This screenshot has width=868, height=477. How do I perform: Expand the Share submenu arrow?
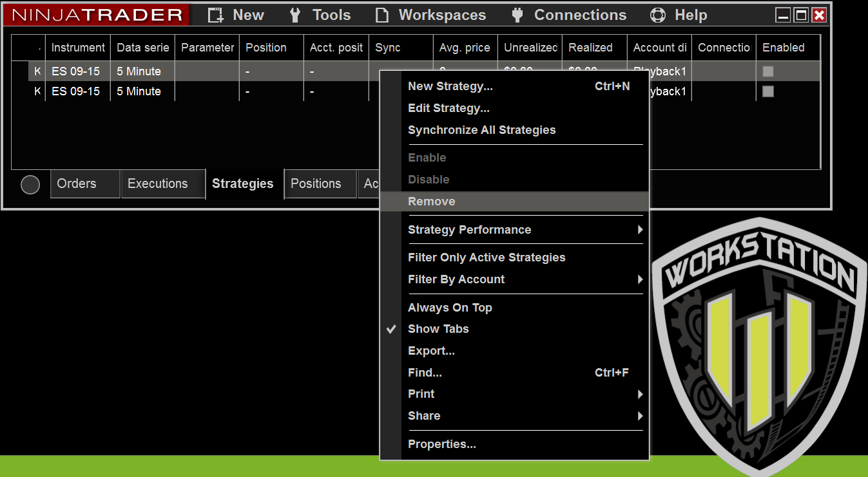click(640, 416)
